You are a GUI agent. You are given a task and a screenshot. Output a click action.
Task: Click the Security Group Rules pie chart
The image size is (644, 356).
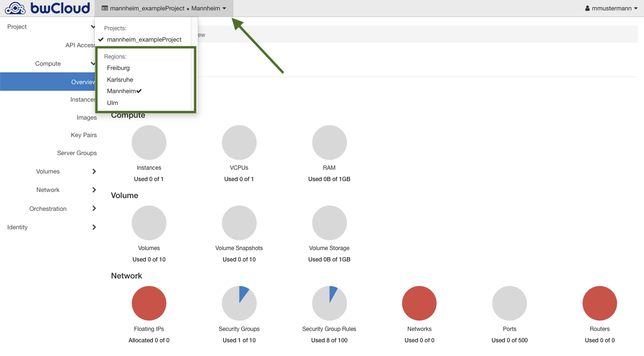[x=329, y=303]
